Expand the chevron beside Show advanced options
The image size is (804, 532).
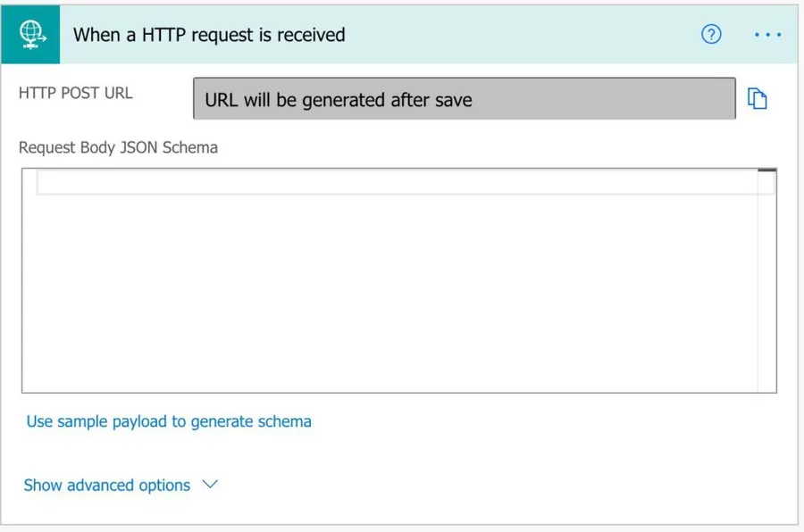pos(210,485)
